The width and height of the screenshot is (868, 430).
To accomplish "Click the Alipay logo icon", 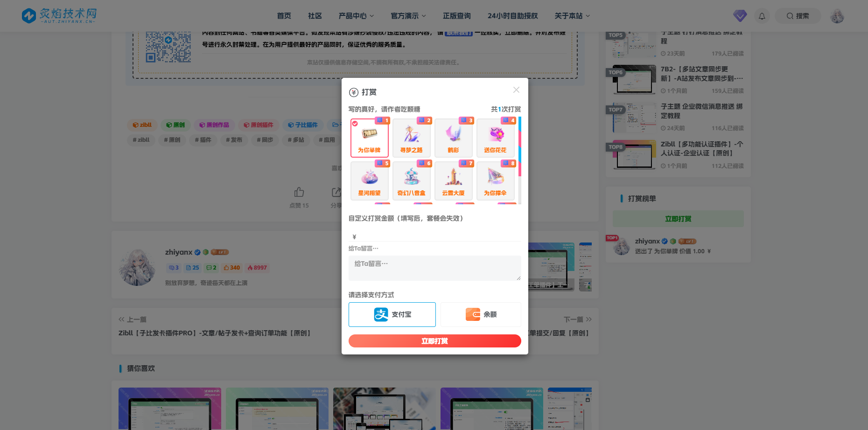I will 381,314.
